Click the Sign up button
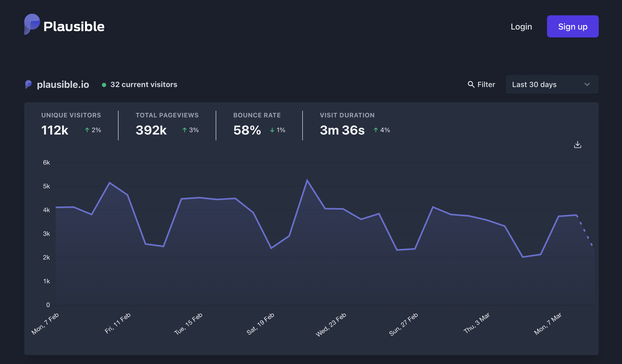This screenshot has width=622, height=364. click(x=573, y=26)
